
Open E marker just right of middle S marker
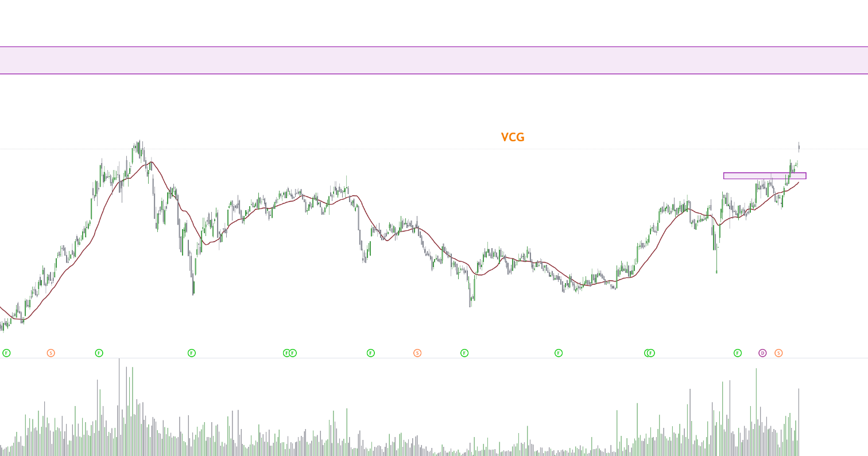pos(464,353)
